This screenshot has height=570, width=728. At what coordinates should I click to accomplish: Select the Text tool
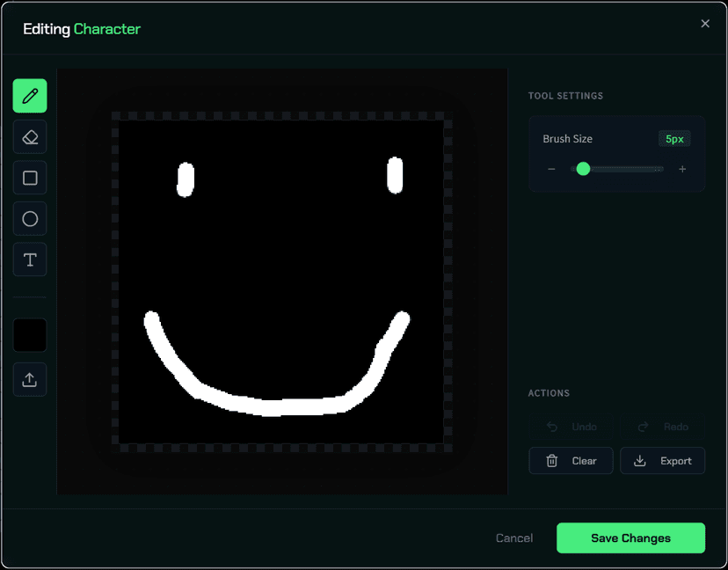click(x=29, y=259)
